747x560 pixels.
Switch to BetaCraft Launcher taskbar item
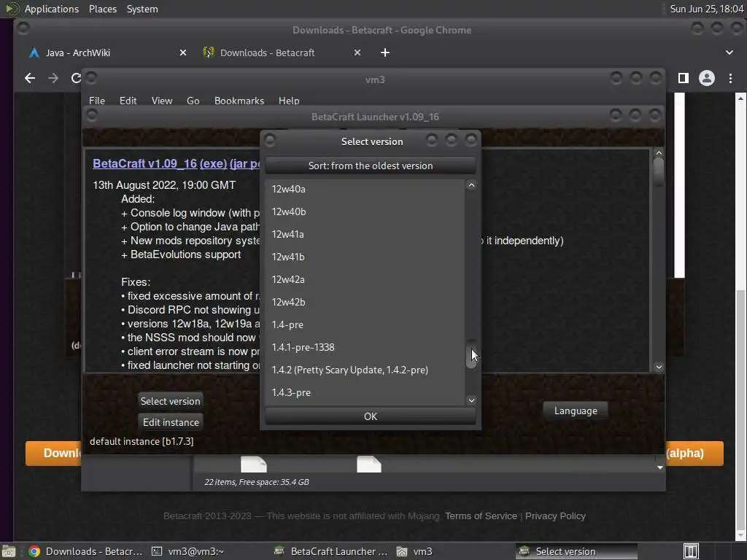pos(331,551)
